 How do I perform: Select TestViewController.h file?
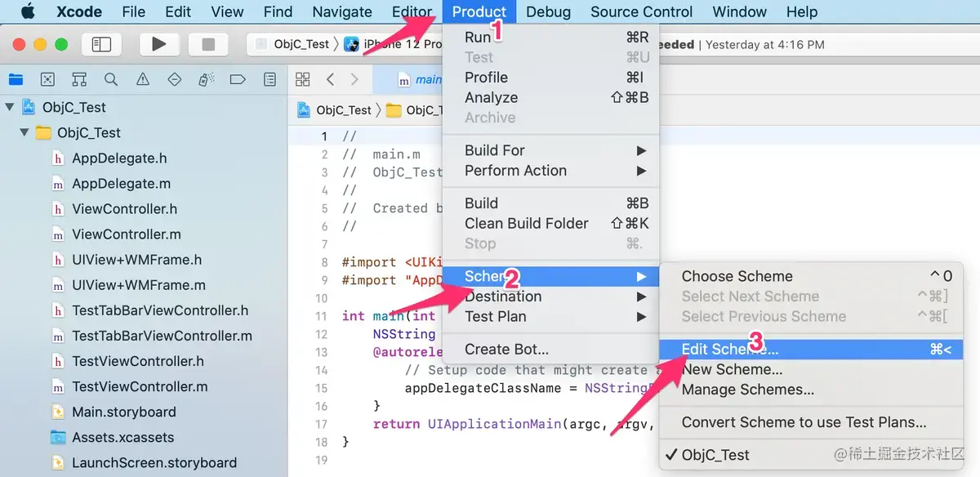pyautogui.click(x=138, y=361)
